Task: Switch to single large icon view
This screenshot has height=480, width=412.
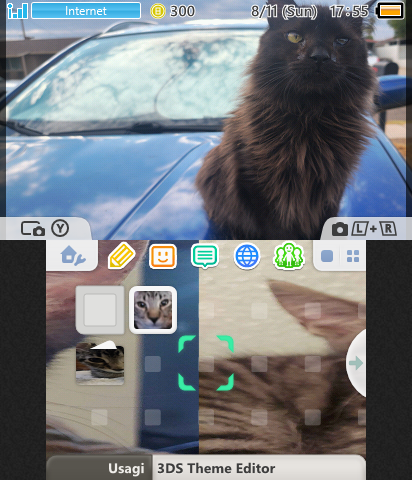Action: 327,256
